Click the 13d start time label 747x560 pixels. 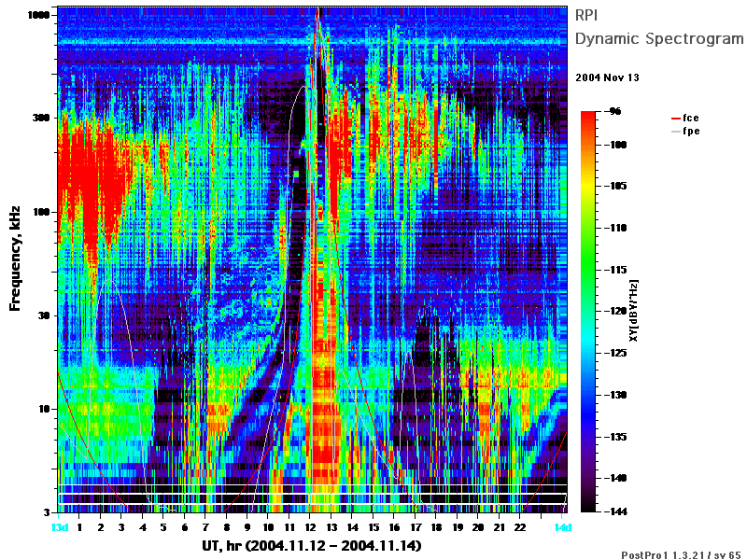point(60,527)
